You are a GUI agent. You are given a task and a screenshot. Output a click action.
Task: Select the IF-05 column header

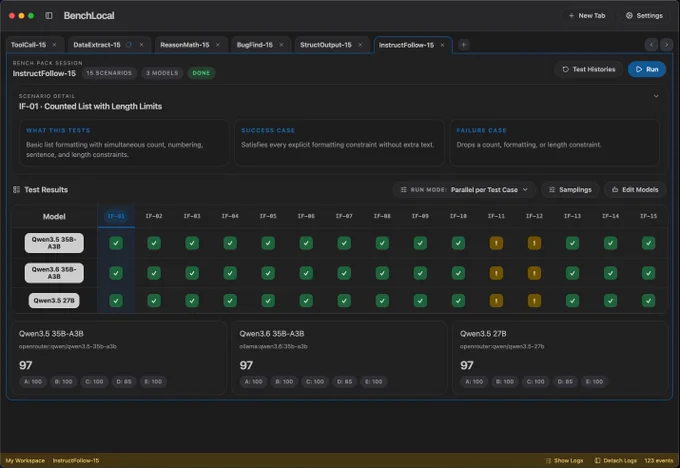(x=268, y=216)
